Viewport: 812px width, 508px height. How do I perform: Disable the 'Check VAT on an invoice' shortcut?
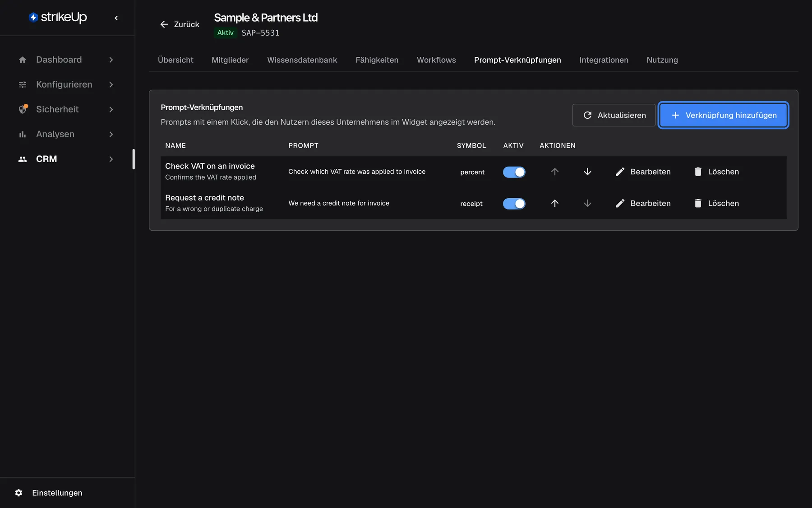514,172
